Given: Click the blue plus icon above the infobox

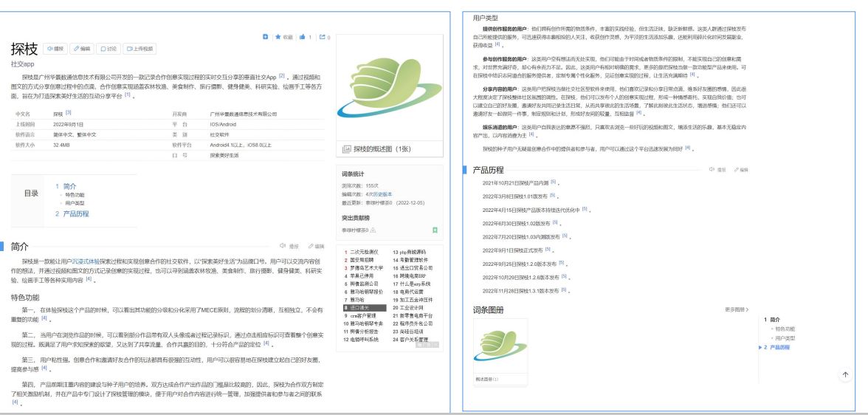Looking at the screenshot, I should 265,37.
